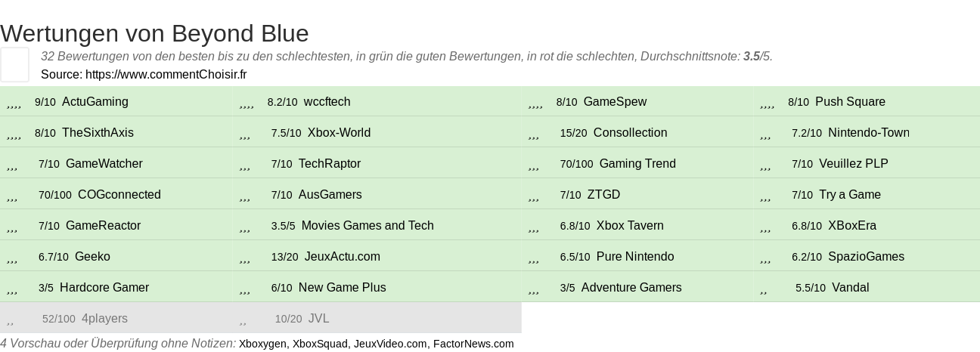
Task: Open the Xboxygen preview link
Action: pos(262,344)
